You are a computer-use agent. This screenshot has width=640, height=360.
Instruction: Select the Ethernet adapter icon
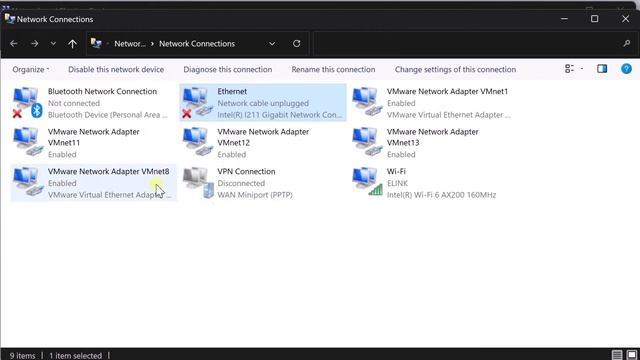(x=198, y=102)
